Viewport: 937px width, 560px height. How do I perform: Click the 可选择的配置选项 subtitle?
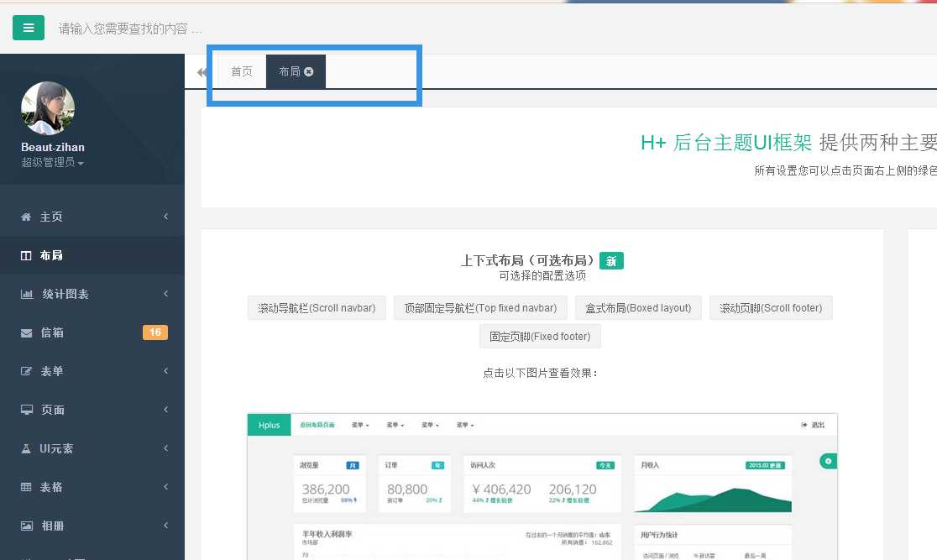tap(542, 275)
